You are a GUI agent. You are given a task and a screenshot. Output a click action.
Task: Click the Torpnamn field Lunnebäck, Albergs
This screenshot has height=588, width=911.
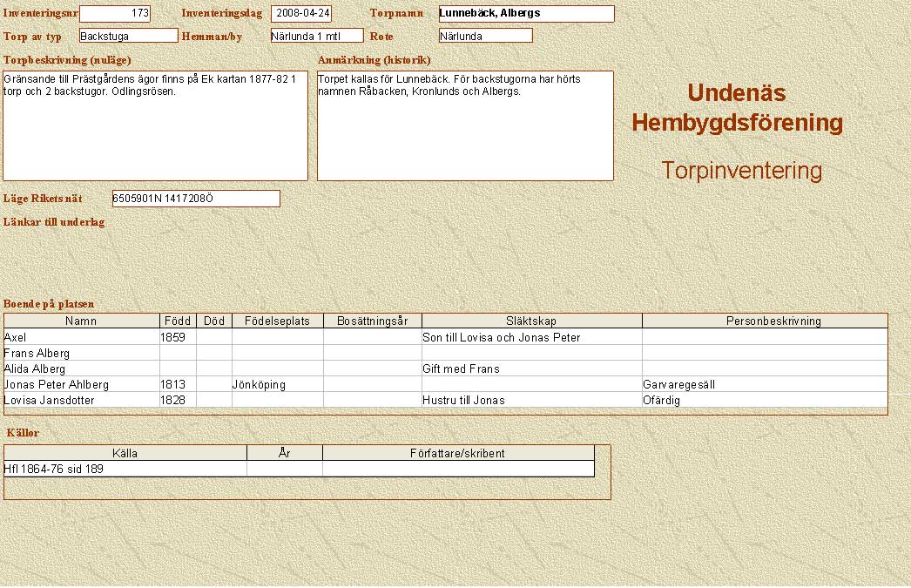coord(526,14)
